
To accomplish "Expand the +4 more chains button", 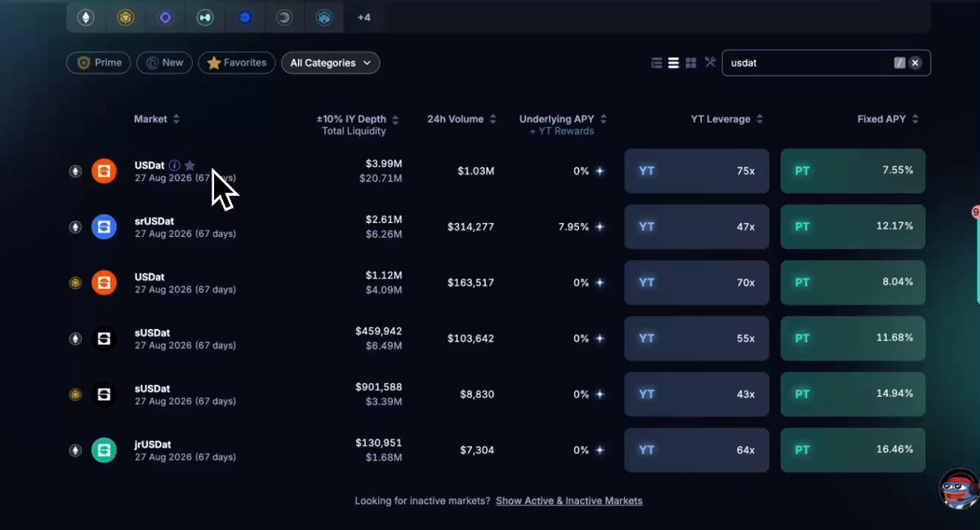I will click(x=364, y=16).
